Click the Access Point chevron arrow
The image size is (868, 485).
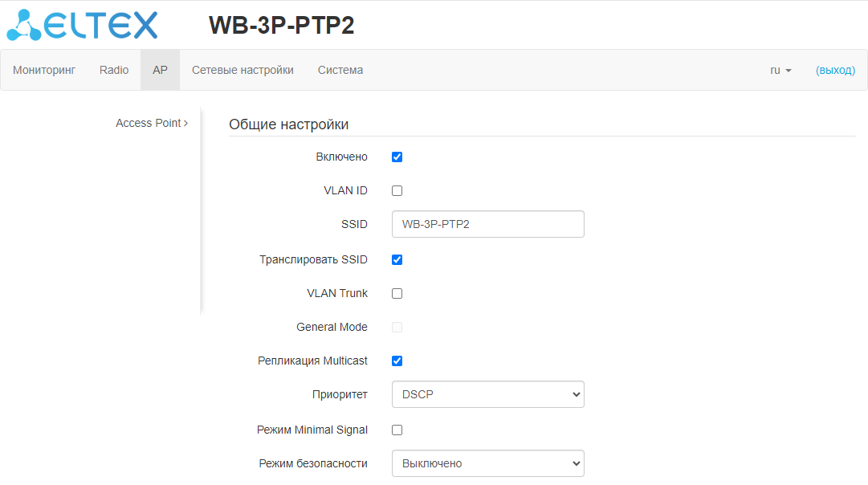[x=186, y=124]
